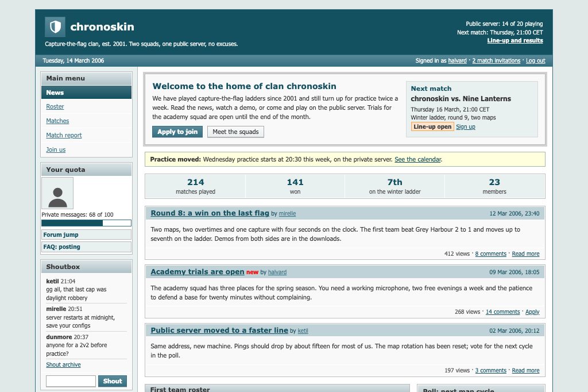Go to Matches in the main menu
The image size is (588, 392).
pos(57,121)
